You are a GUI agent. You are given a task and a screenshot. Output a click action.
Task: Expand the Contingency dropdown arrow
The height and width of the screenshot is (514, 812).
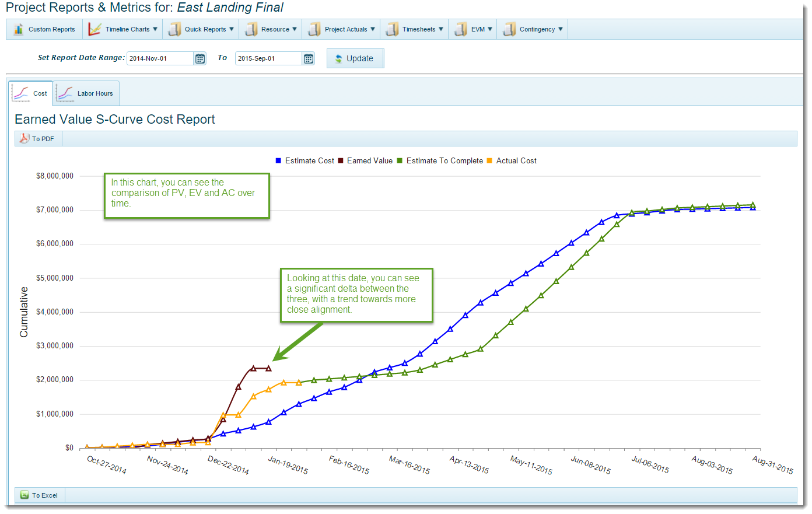coord(561,29)
